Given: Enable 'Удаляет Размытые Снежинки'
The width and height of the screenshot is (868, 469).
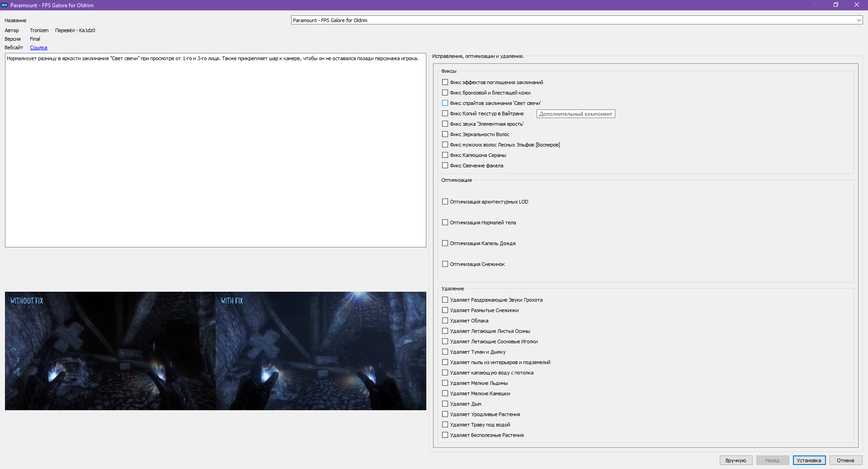Looking at the screenshot, I should tap(445, 310).
